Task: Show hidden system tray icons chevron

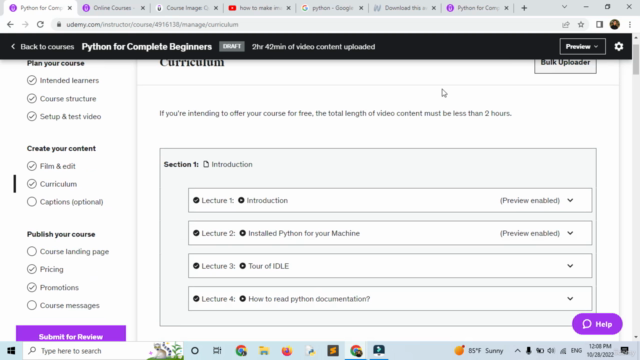Action: click(517, 351)
